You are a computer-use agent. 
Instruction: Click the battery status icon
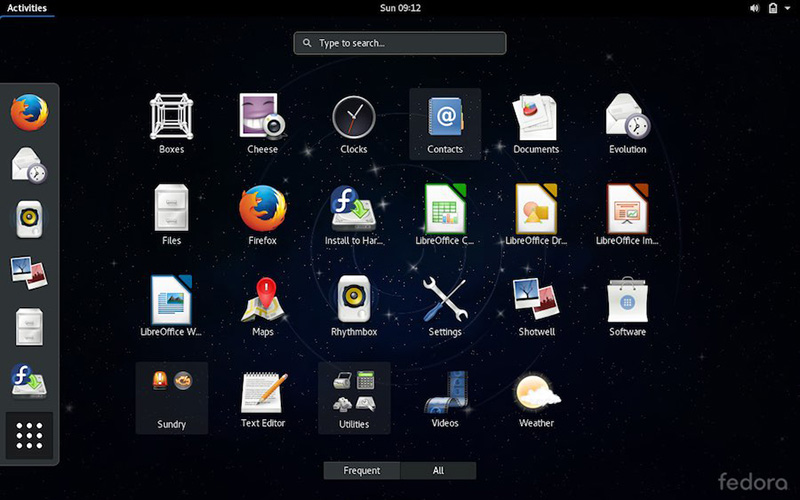coord(773,8)
